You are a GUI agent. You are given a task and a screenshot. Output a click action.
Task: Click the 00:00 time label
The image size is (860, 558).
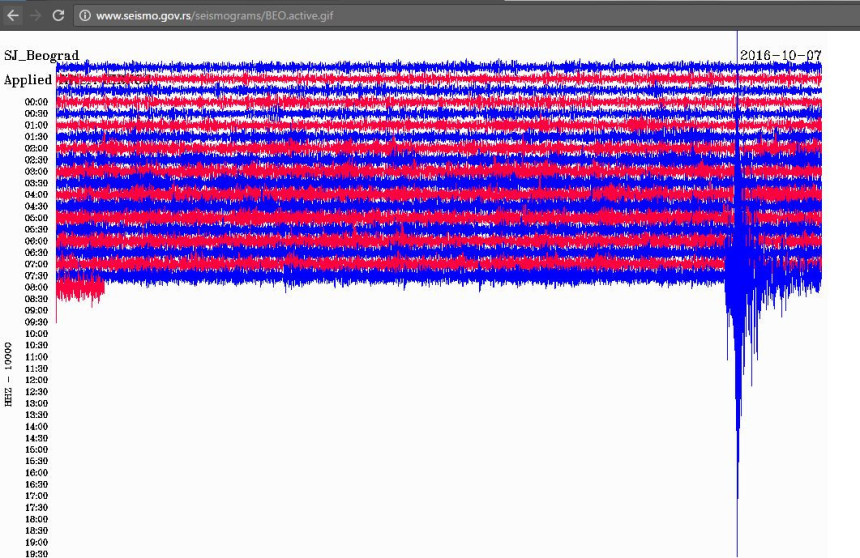click(36, 102)
